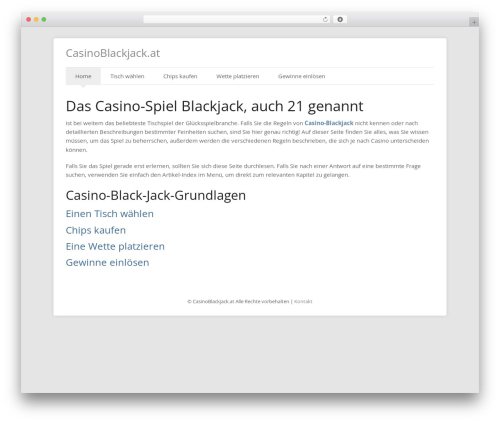
Task: Follow the Casino-Blackjack inline link
Action: click(x=329, y=123)
